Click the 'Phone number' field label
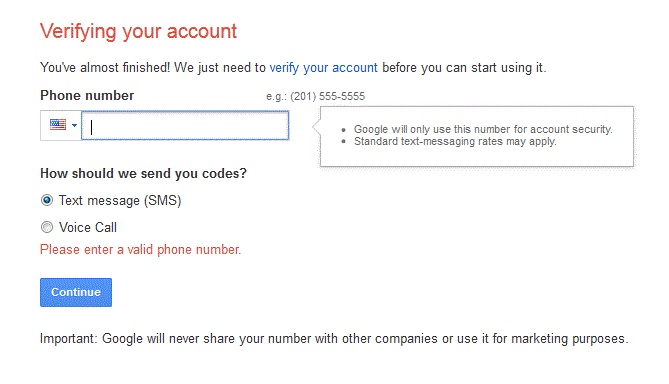Image resolution: width=669 pixels, height=384 pixels. (87, 95)
